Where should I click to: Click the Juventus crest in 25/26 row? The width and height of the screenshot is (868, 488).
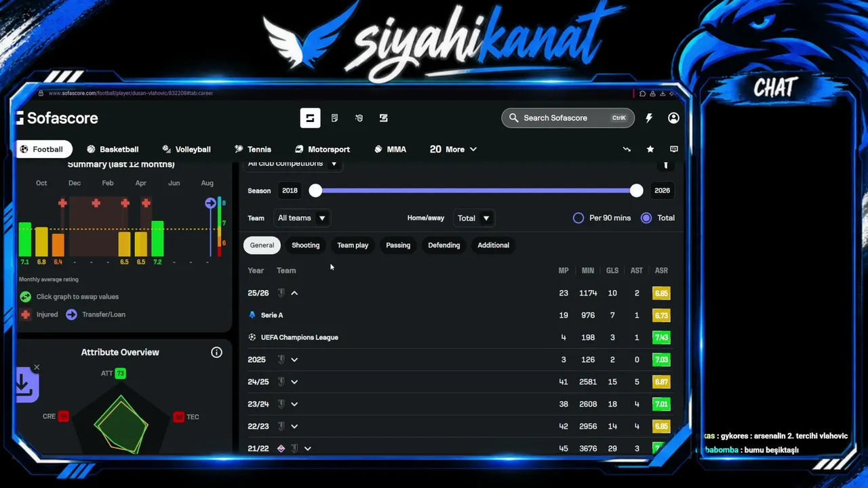(x=281, y=293)
